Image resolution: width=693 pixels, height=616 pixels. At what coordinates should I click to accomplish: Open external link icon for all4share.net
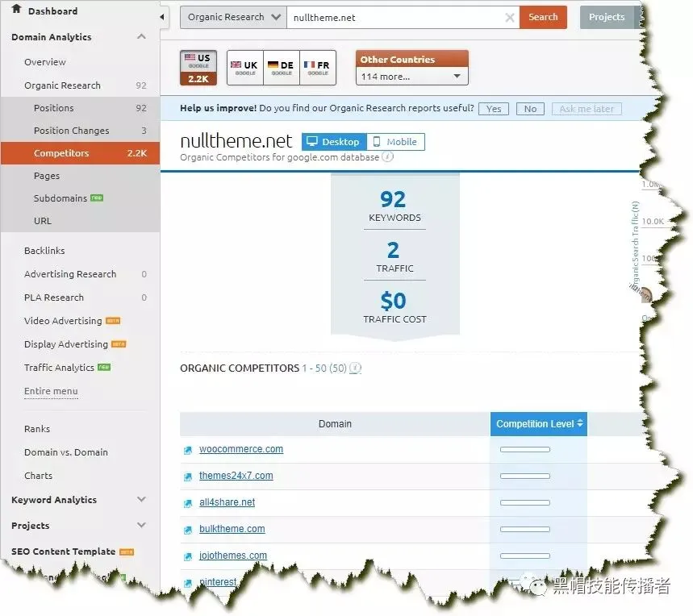tap(188, 503)
